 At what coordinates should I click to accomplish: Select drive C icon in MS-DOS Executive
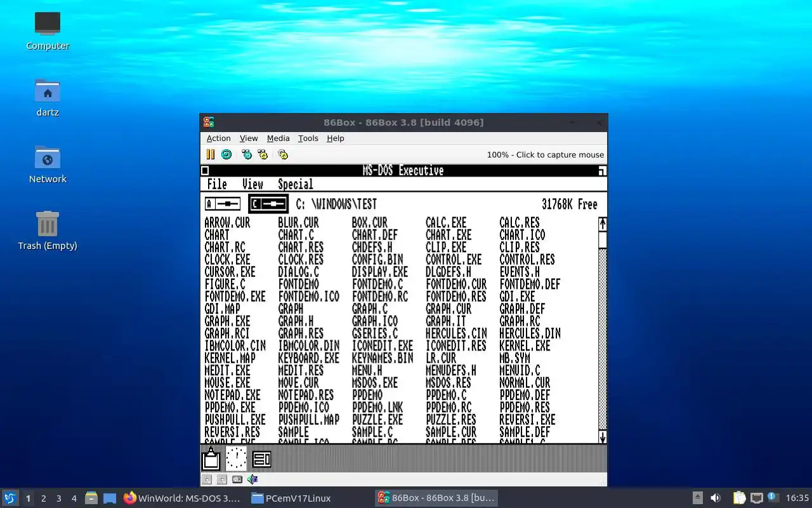[x=268, y=204]
